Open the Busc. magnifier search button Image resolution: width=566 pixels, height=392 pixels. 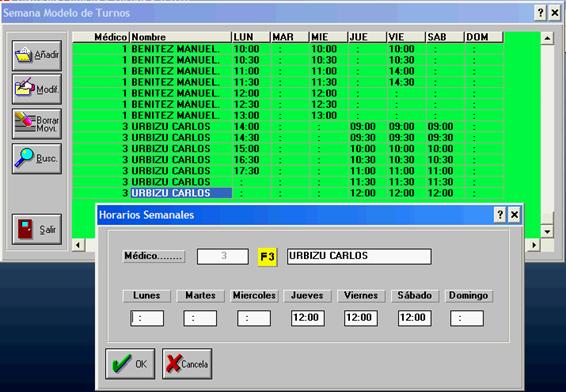[x=37, y=158]
